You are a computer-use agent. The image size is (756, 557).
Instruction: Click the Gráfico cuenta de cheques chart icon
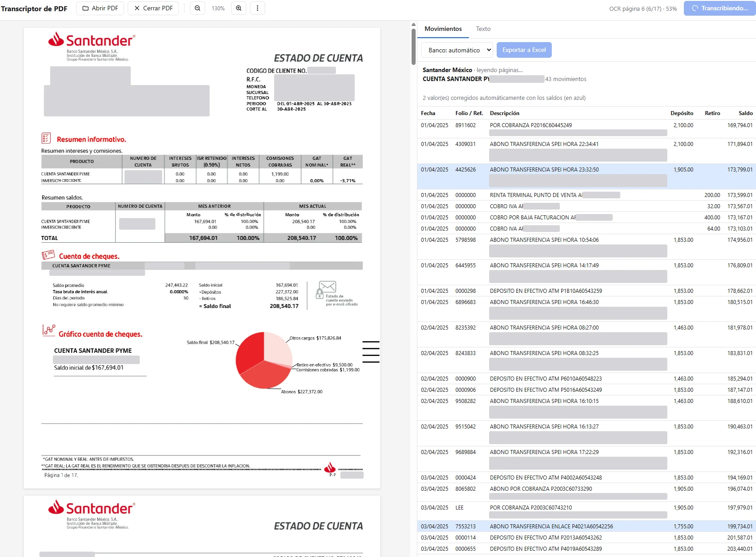[48, 330]
